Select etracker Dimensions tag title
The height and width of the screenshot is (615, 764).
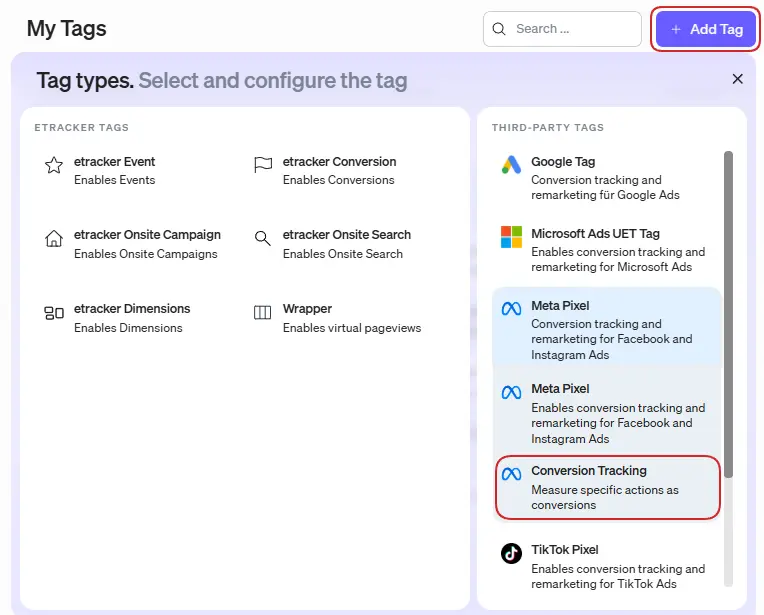pos(132,309)
